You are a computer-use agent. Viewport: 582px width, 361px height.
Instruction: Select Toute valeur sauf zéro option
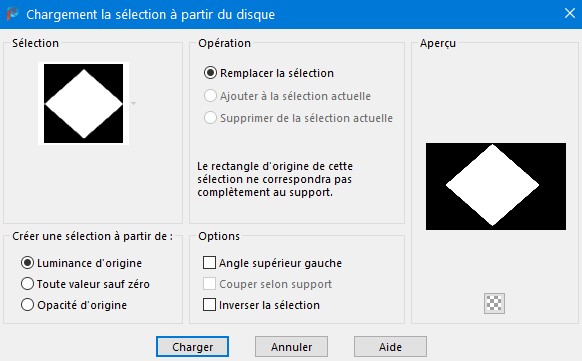point(27,283)
